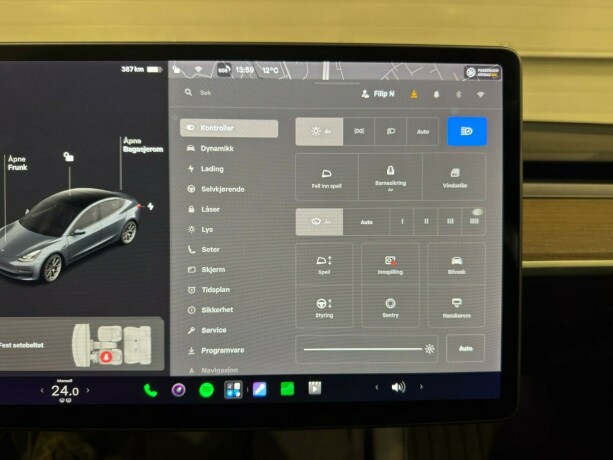Tap the seatbelt warning seat diagram
The image size is (613, 460).
pyautogui.click(x=112, y=345)
